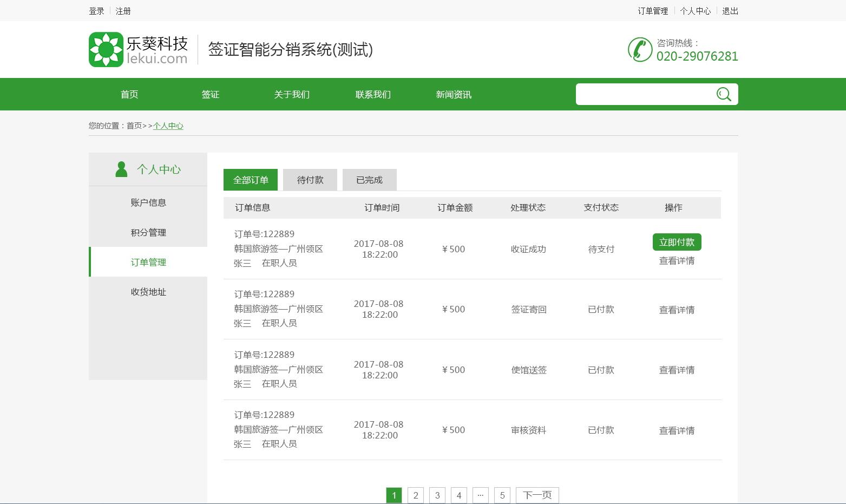Open 查看详情 for the 签证寄回 order

tap(676, 309)
